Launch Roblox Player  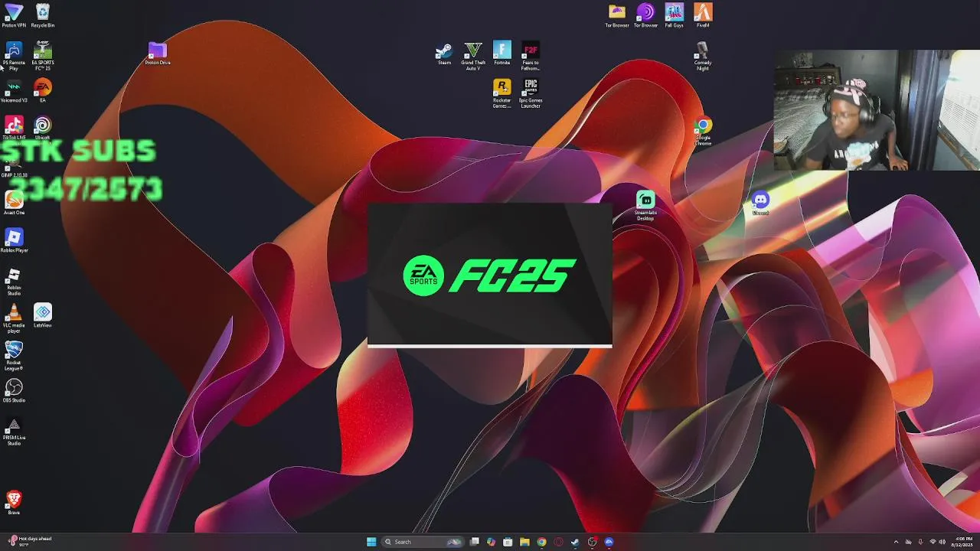pos(14,240)
